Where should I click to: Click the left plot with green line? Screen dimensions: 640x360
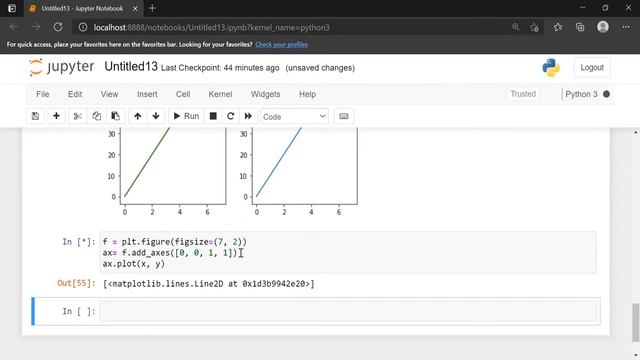[173, 166]
